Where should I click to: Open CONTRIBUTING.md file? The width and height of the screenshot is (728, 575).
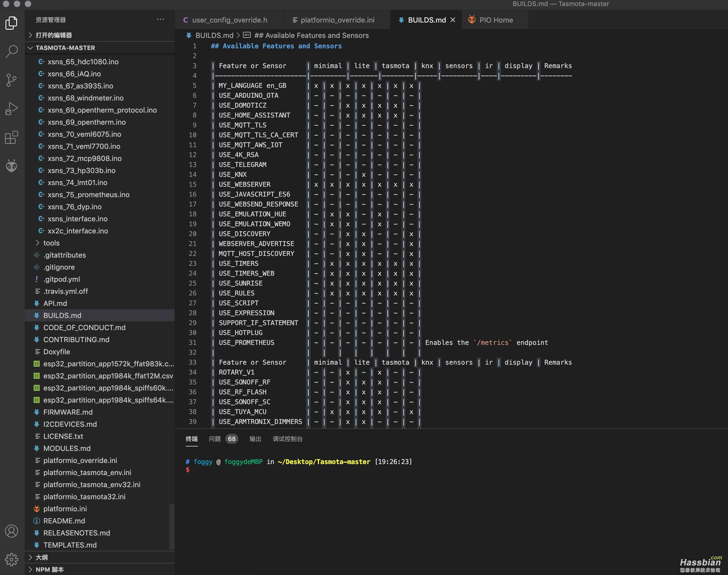click(x=100, y=340)
